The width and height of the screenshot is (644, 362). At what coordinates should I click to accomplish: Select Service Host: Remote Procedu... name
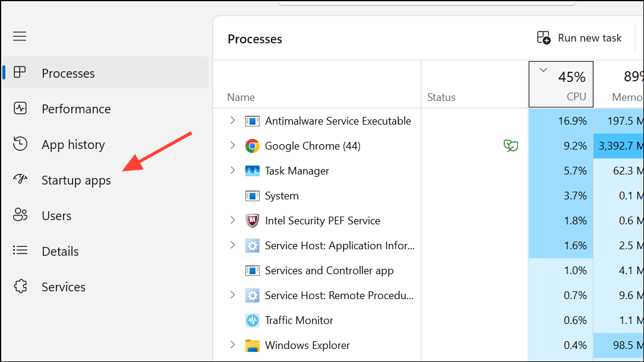339,296
